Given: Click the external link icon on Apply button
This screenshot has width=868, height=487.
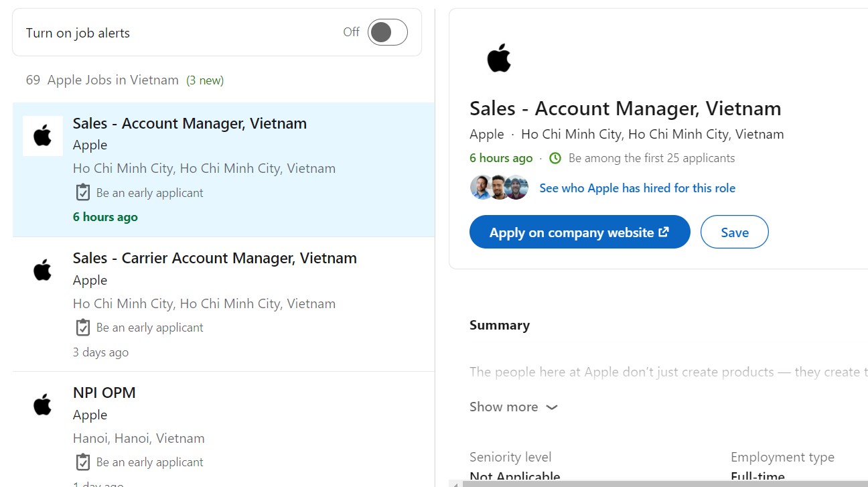Looking at the screenshot, I should (664, 232).
